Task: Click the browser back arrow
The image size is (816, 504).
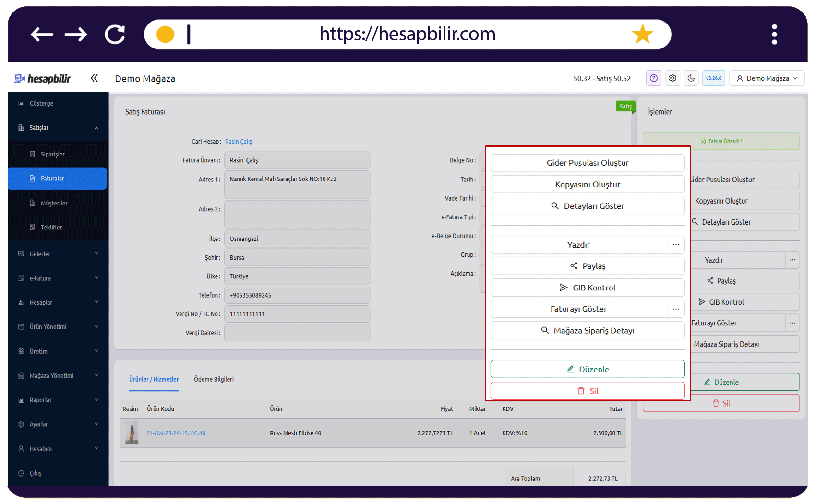Action: click(42, 35)
